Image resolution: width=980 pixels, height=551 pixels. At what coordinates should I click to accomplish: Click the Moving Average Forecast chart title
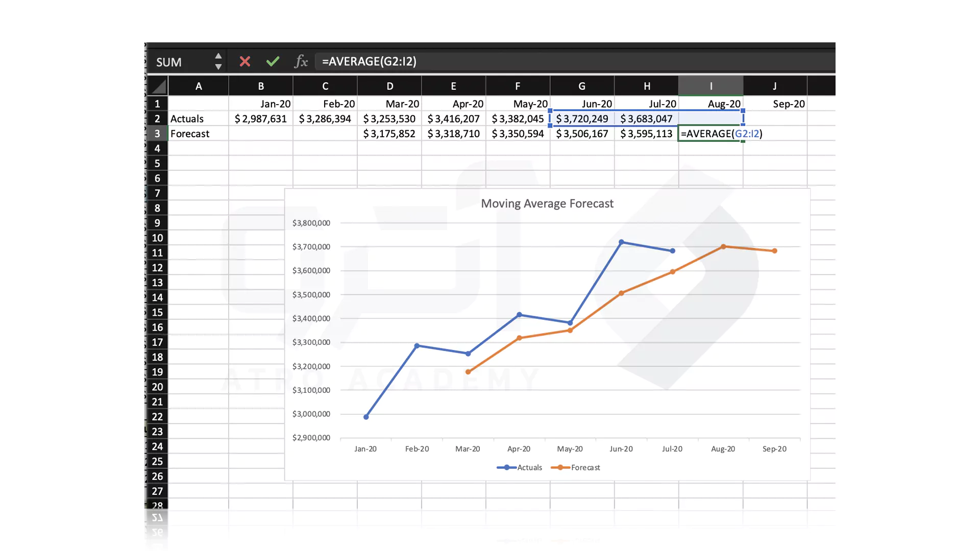pyautogui.click(x=547, y=204)
